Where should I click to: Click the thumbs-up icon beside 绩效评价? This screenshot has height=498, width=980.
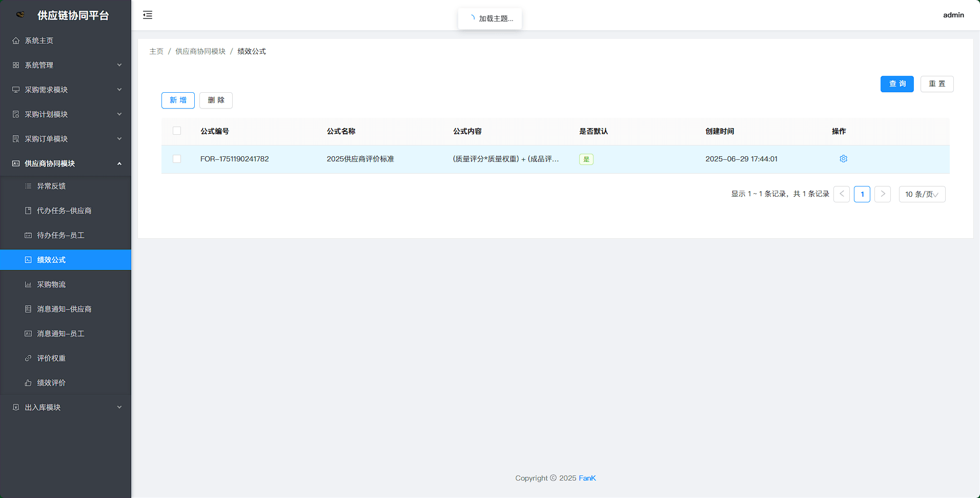(x=28, y=383)
